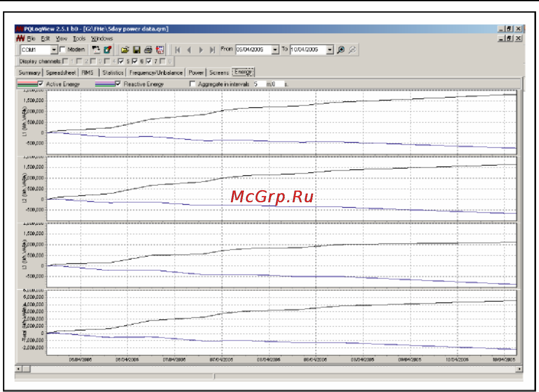Viewport: 539px width, 392px height.
Task: Switch to the Frequency/Unbalance tab
Action: [x=156, y=73]
